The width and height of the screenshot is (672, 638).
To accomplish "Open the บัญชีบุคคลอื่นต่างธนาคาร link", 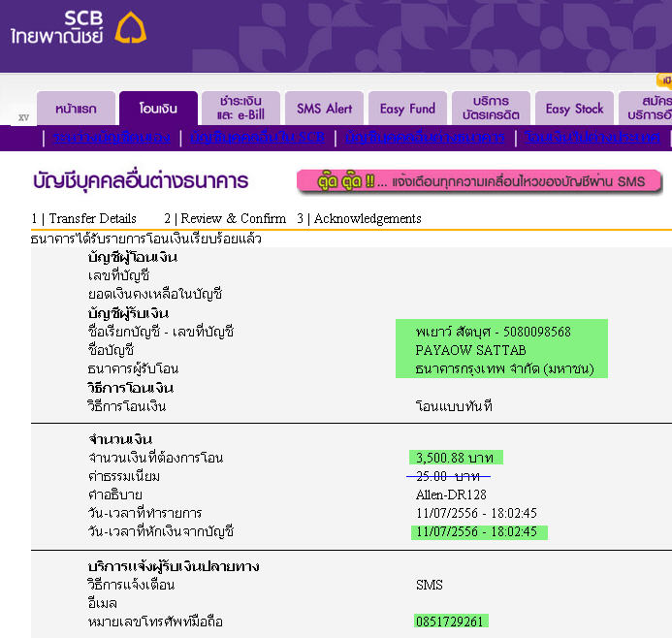I will coord(425,137).
